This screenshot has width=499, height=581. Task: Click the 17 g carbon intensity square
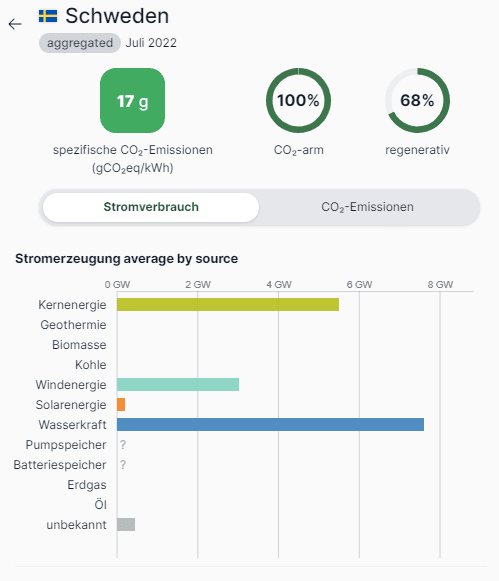[x=133, y=100]
